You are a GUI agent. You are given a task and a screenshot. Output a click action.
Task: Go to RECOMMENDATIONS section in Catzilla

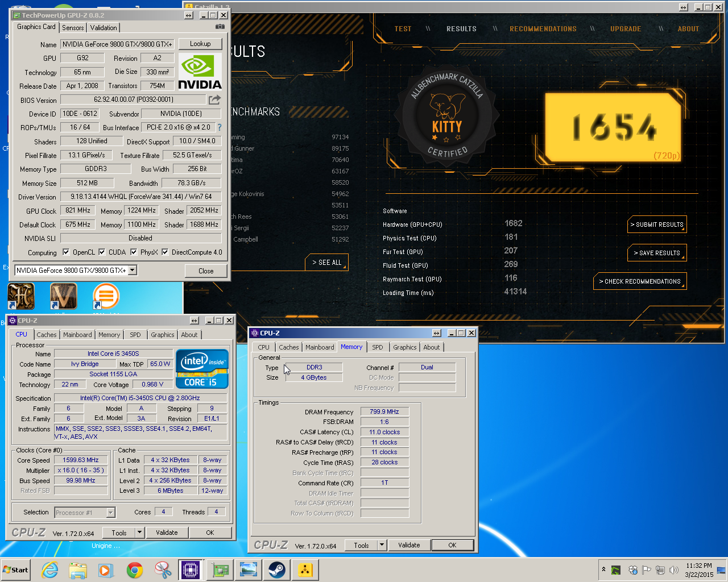[543, 29]
